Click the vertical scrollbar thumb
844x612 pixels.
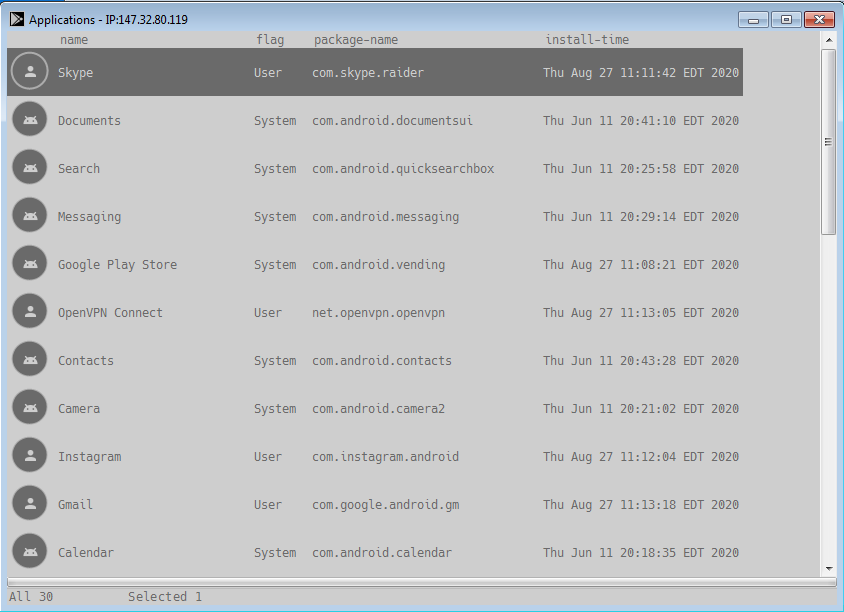(x=828, y=142)
